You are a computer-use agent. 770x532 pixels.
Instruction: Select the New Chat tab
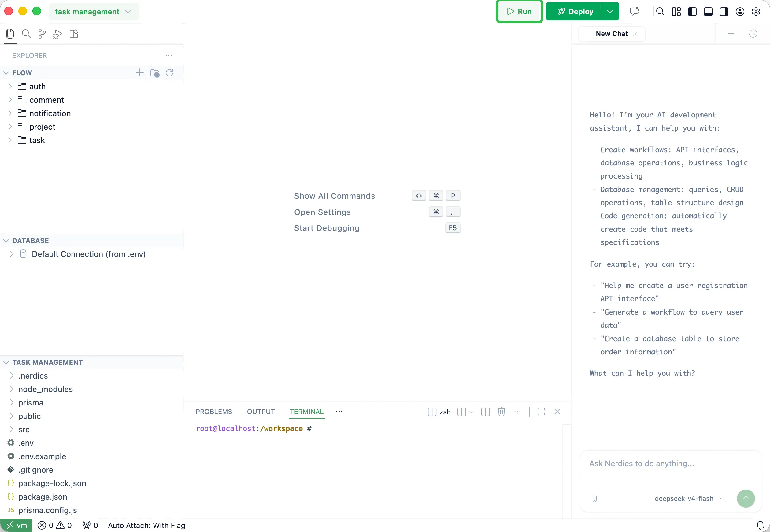point(612,34)
